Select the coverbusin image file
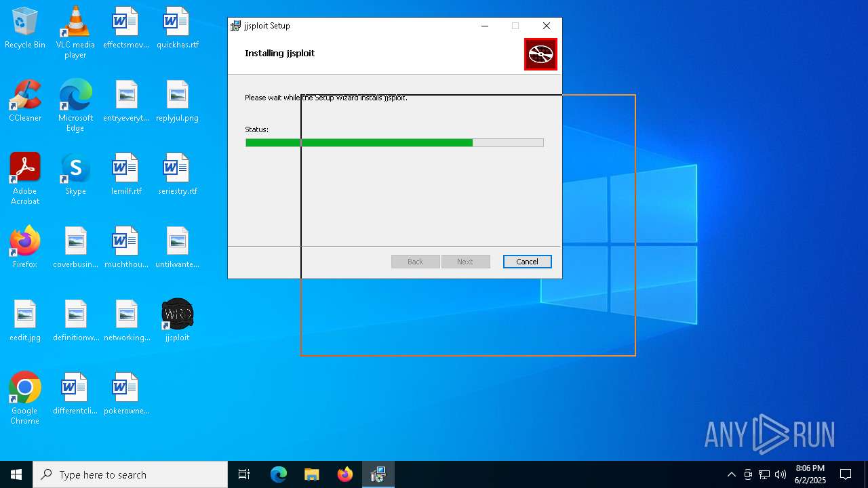 click(x=75, y=247)
